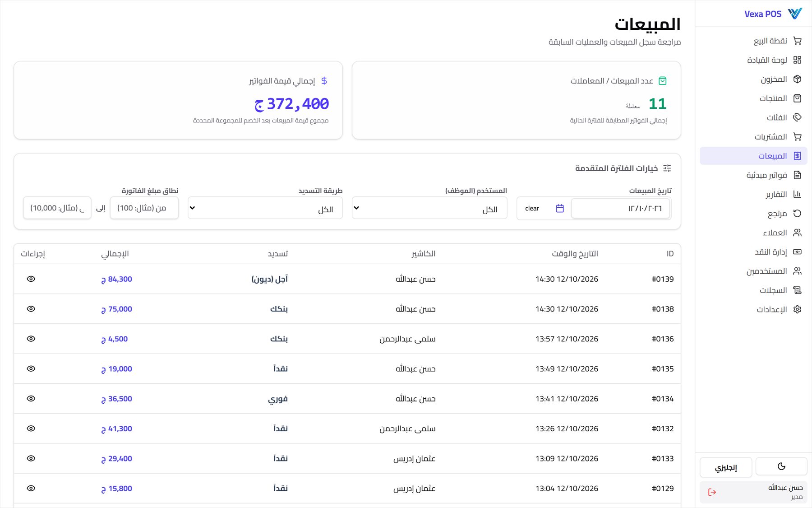Click the gear icon for الإعدادات
Screen dimensions: 812x508
coord(797,309)
